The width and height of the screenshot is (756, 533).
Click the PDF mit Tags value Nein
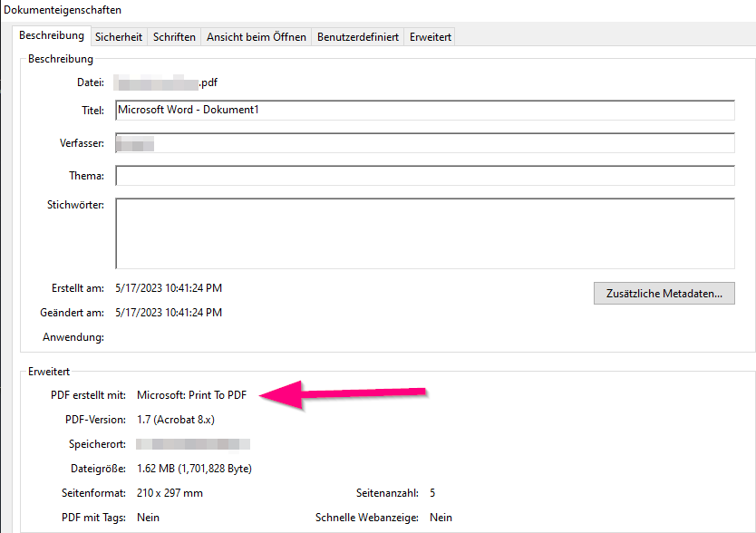[148, 518]
